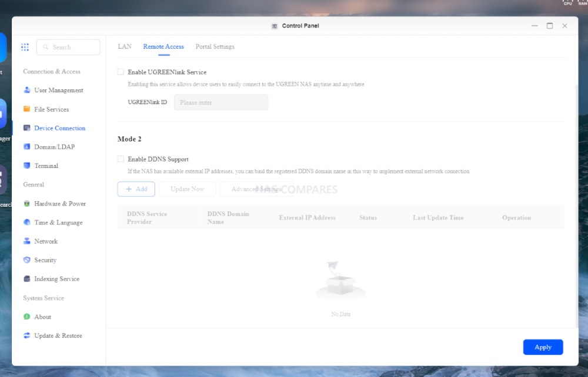588x377 pixels.
Task: Open the app grid menu icon
Action: point(25,47)
